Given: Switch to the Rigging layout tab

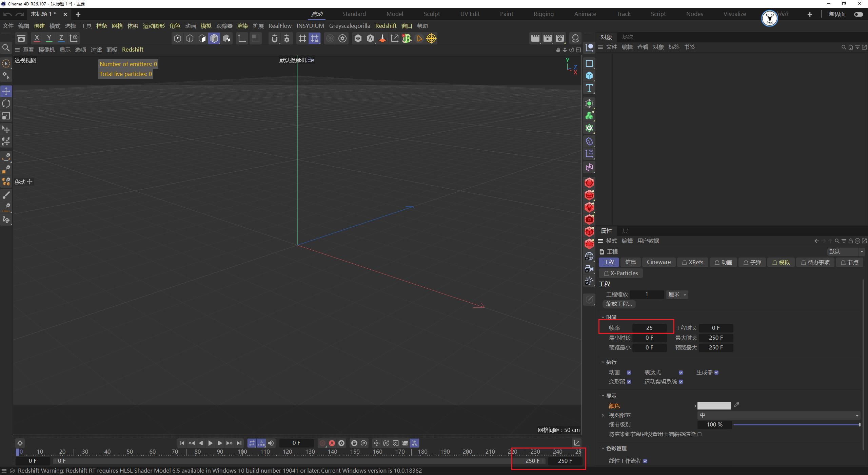Looking at the screenshot, I should point(543,14).
